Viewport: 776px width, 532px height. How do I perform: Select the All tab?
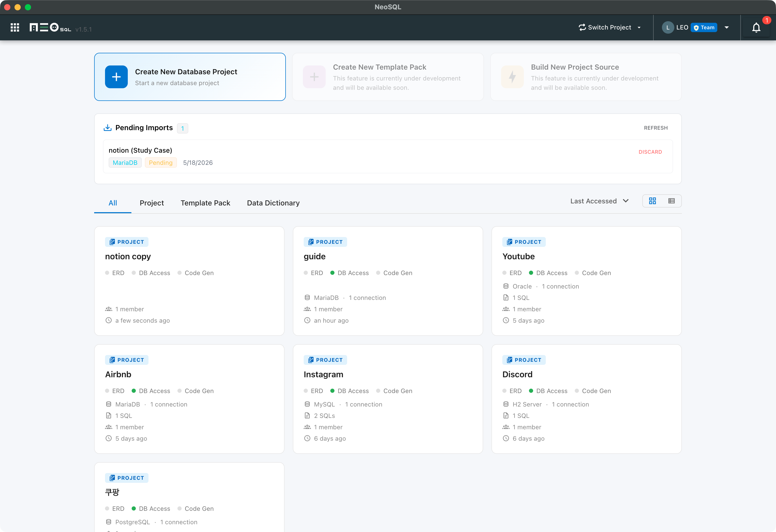point(113,203)
